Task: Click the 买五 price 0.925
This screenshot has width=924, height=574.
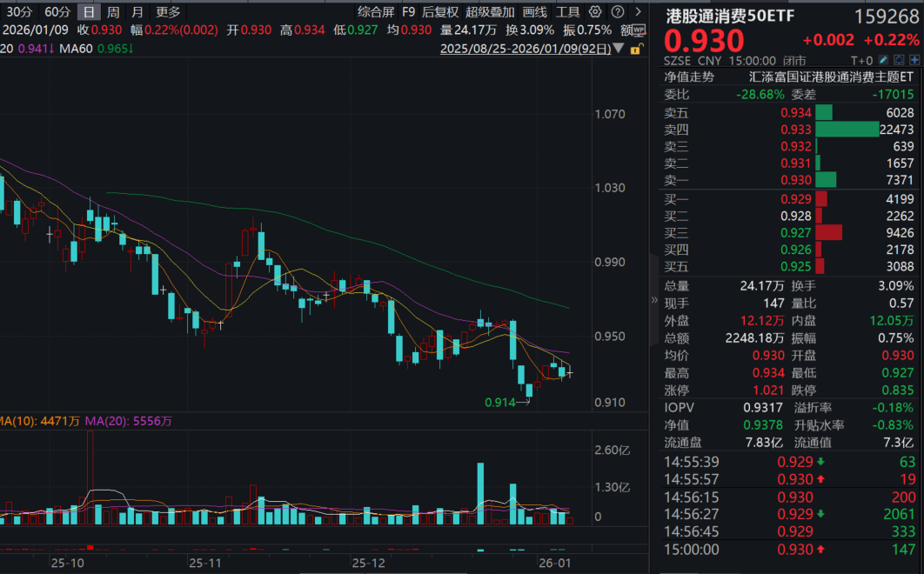Action: coord(796,266)
